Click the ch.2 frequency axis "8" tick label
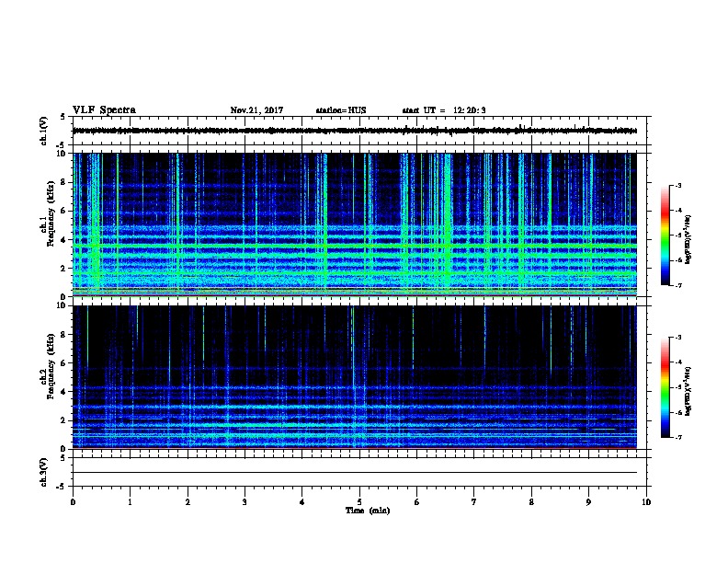Image resolution: width=728 pixels, height=563 pixels. coord(65,335)
